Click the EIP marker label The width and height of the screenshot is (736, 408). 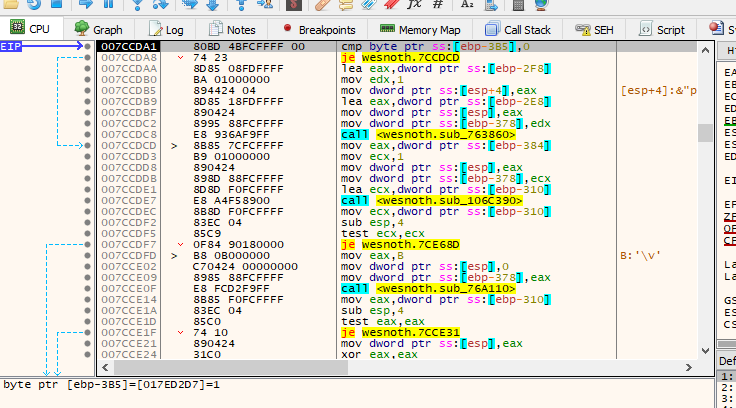point(11,46)
